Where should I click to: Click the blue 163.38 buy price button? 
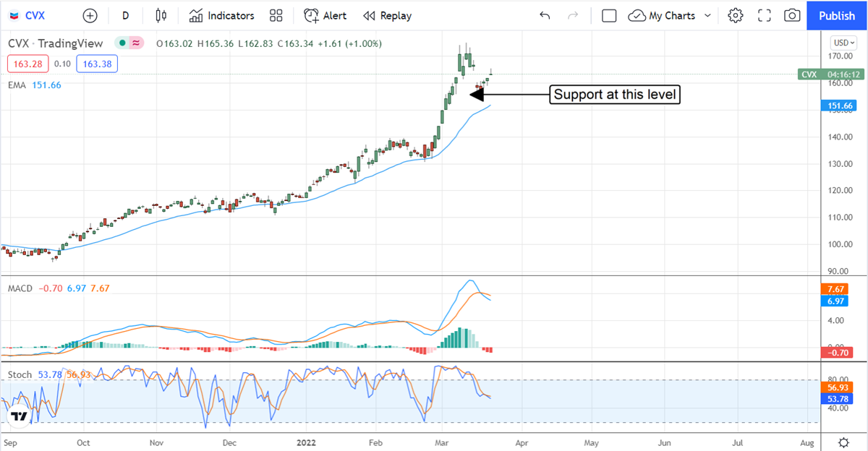pyautogui.click(x=99, y=64)
